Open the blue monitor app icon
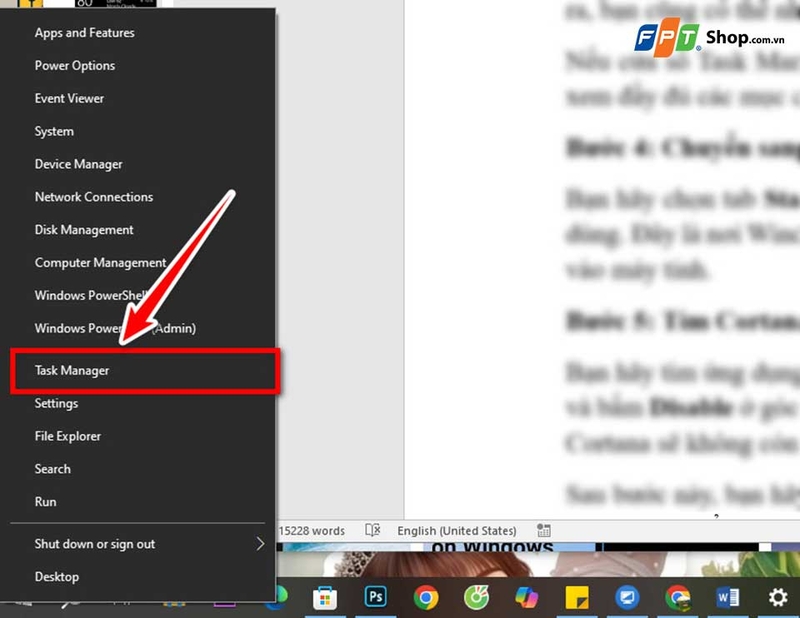This screenshot has width=800, height=618. pos(627,597)
